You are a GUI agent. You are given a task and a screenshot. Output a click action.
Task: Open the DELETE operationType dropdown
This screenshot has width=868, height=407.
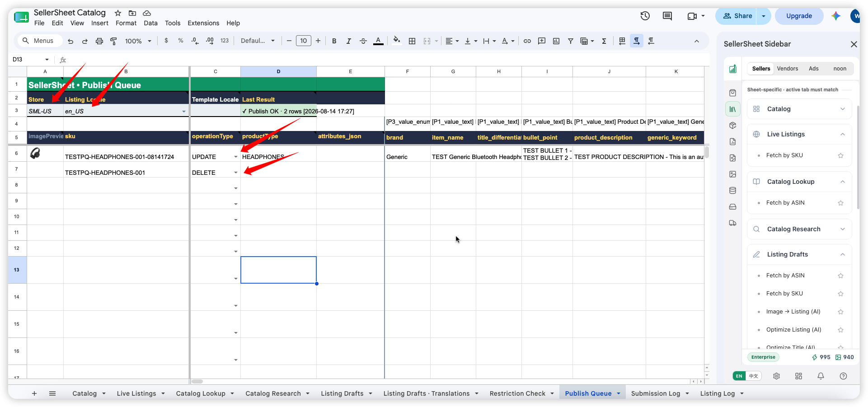coord(235,173)
